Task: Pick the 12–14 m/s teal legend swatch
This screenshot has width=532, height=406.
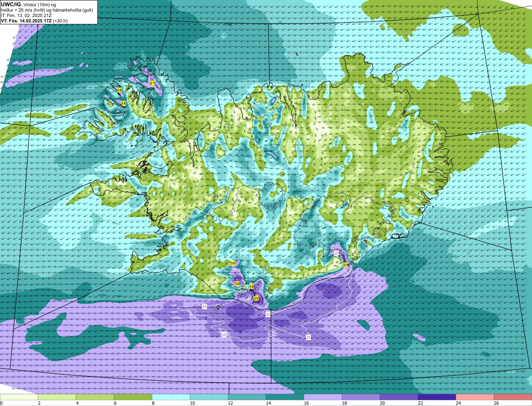Action: coord(247,397)
